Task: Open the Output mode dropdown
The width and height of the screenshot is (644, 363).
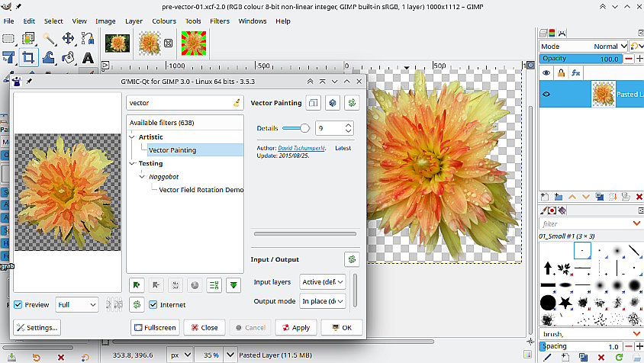Action: coord(322,301)
